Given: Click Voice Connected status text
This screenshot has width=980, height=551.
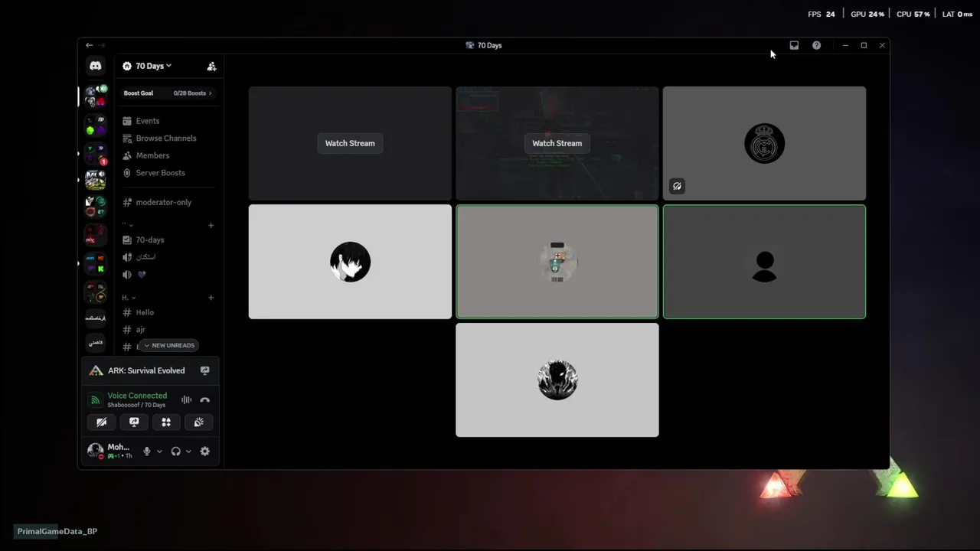Looking at the screenshot, I should click(137, 396).
